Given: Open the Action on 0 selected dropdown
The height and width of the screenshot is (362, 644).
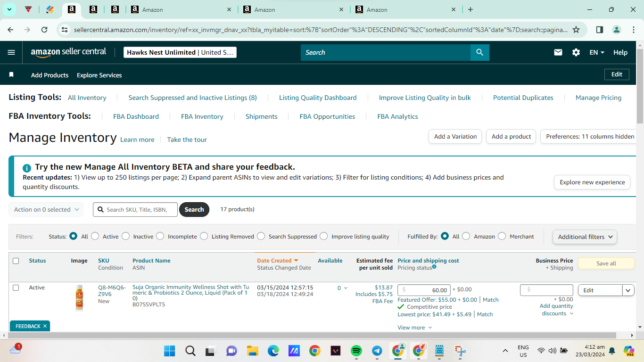Looking at the screenshot, I should (x=46, y=210).
